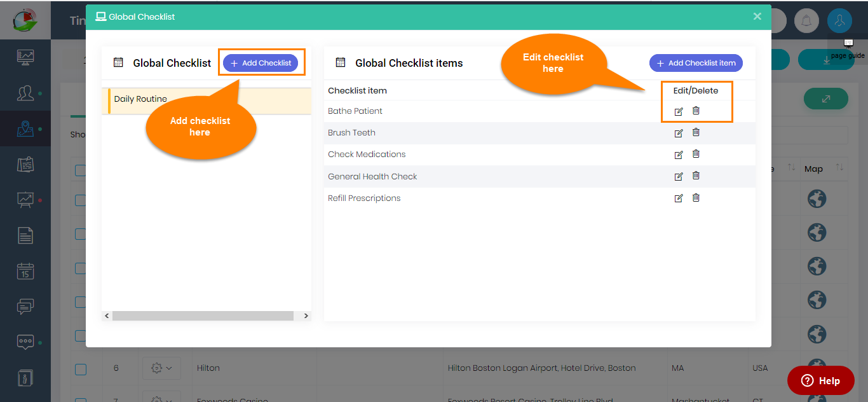The width and height of the screenshot is (868, 402).
Task: Open the info book sidebar icon
Action: point(25,377)
